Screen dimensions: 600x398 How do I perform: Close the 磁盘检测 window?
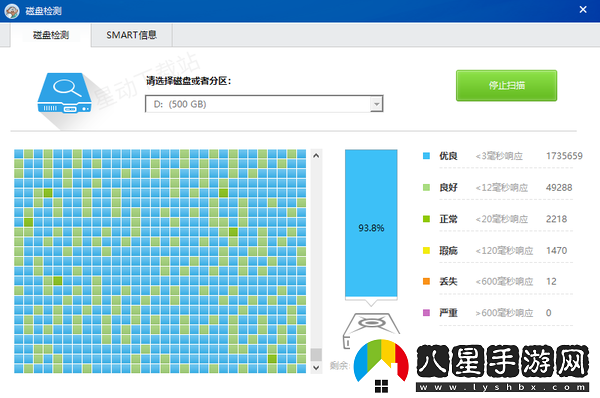(x=583, y=10)
